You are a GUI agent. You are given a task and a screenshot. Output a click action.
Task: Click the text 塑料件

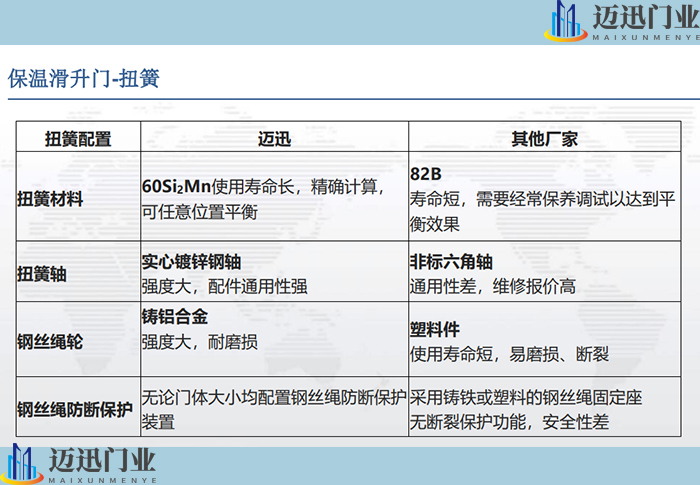[435, 330]
